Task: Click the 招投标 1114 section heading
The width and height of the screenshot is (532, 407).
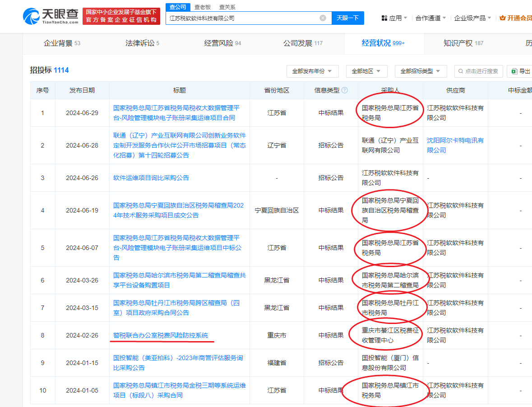Action: pyautogui.click(x=49, y=70)
